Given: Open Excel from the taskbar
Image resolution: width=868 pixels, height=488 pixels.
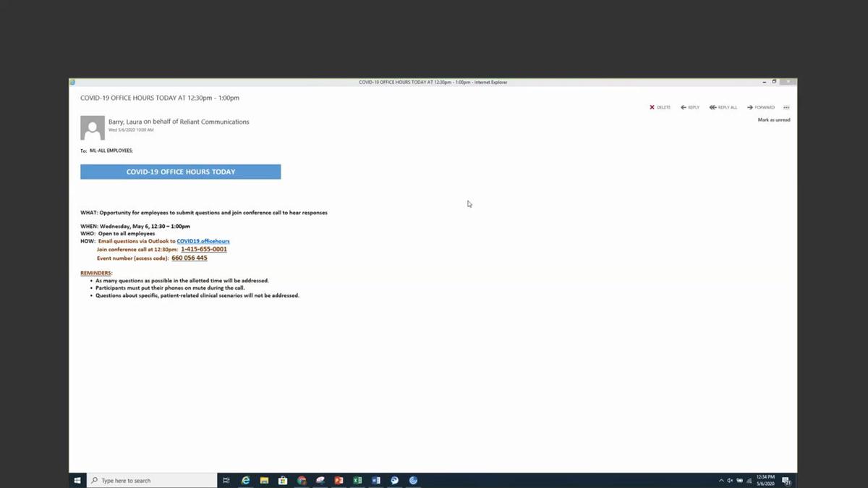Looking at the screenshot, I should tap(357, 480).
